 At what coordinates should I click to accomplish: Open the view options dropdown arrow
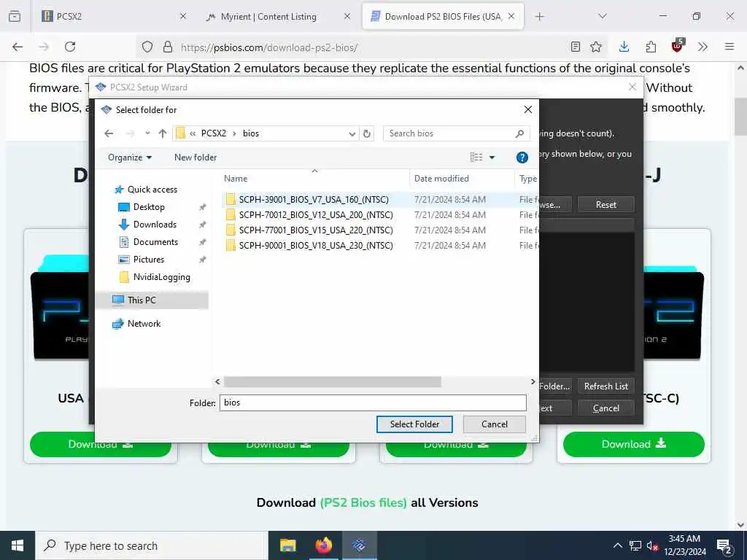[492, 157]
